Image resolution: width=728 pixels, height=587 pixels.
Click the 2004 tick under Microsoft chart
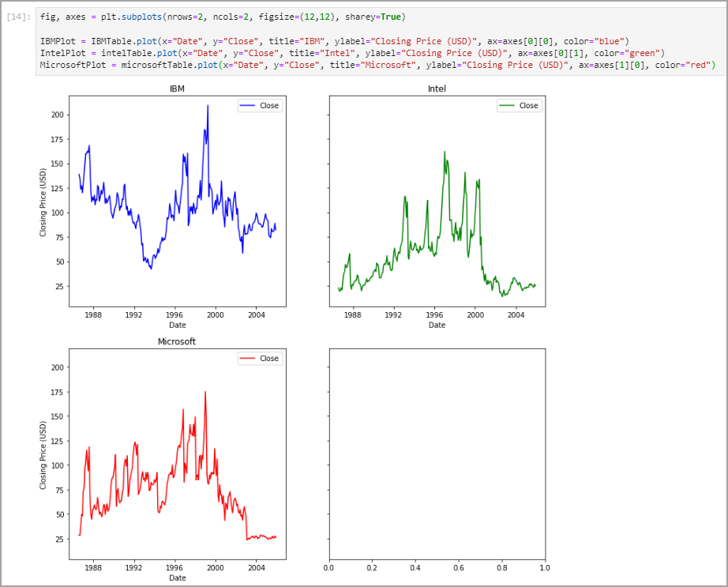[x=257, y=567]
